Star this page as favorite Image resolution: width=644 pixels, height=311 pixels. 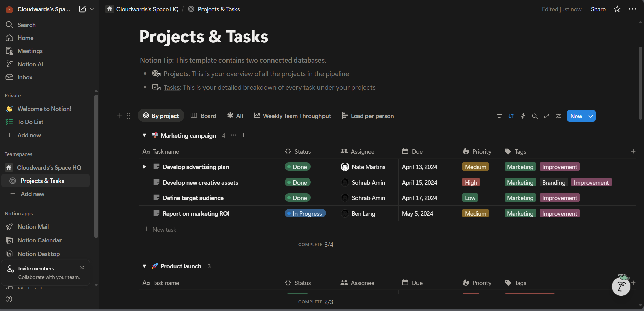tap(617, 9)
